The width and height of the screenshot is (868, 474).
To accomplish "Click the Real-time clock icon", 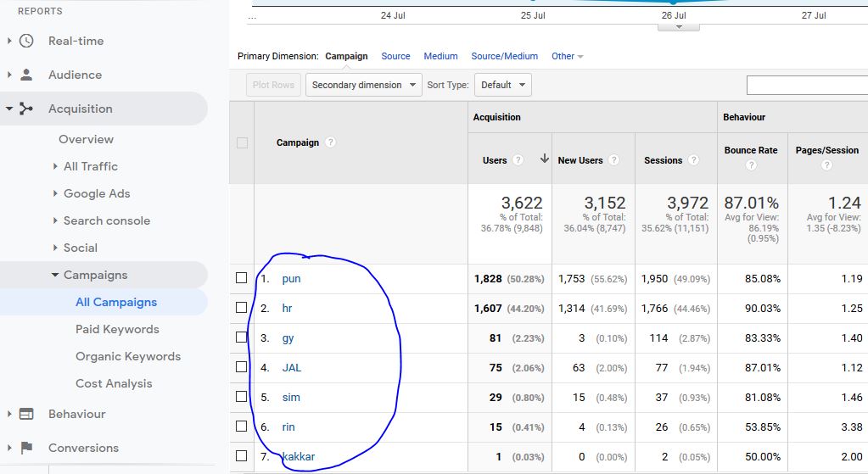I will click(x=26, y=41).
